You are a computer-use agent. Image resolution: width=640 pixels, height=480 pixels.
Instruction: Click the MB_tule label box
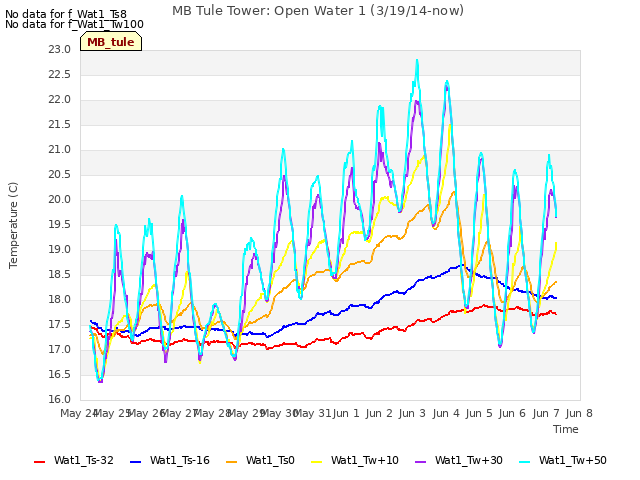click(111, 42)
